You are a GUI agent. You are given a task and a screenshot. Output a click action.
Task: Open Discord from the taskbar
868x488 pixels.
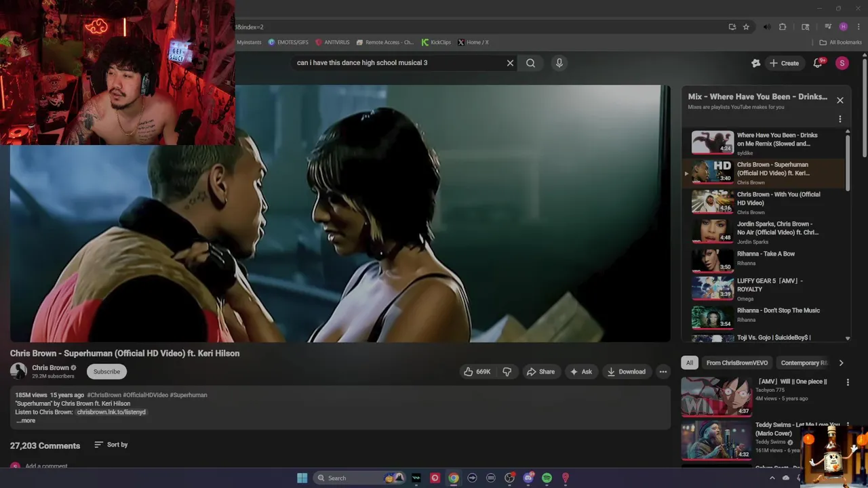tap(528, 478)
